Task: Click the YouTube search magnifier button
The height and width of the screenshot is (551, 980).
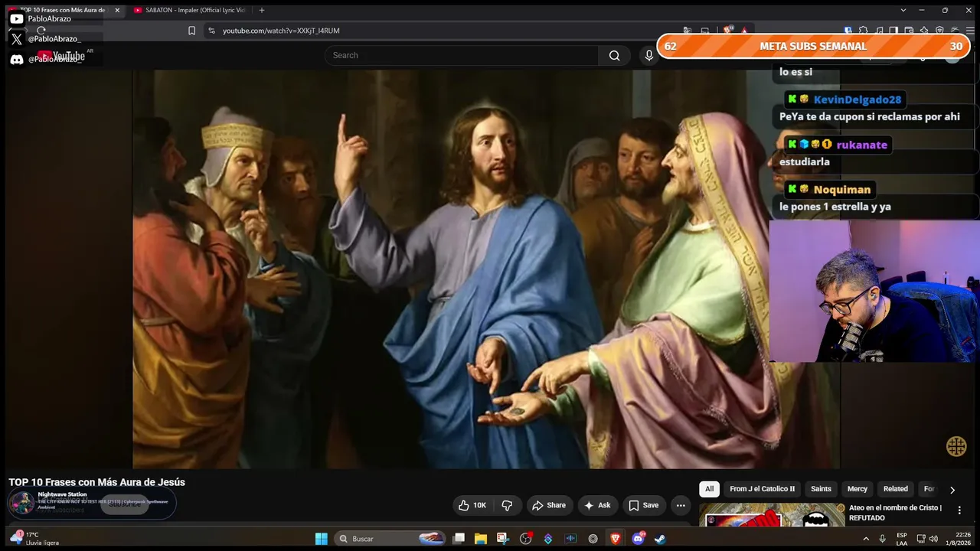Action: pos(614,55)
